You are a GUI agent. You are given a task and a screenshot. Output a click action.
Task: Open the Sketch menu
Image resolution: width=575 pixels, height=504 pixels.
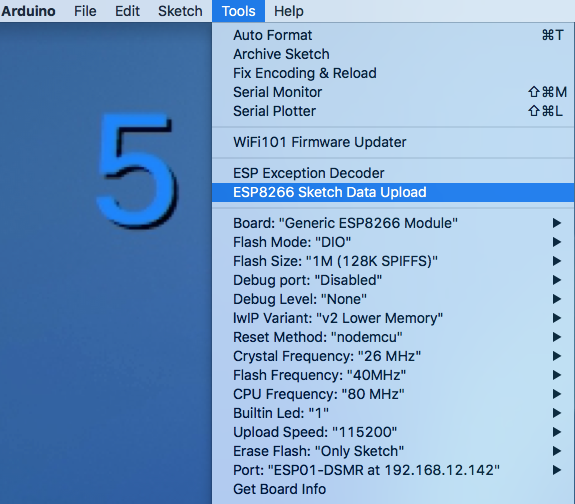click(x=180, y=11)
